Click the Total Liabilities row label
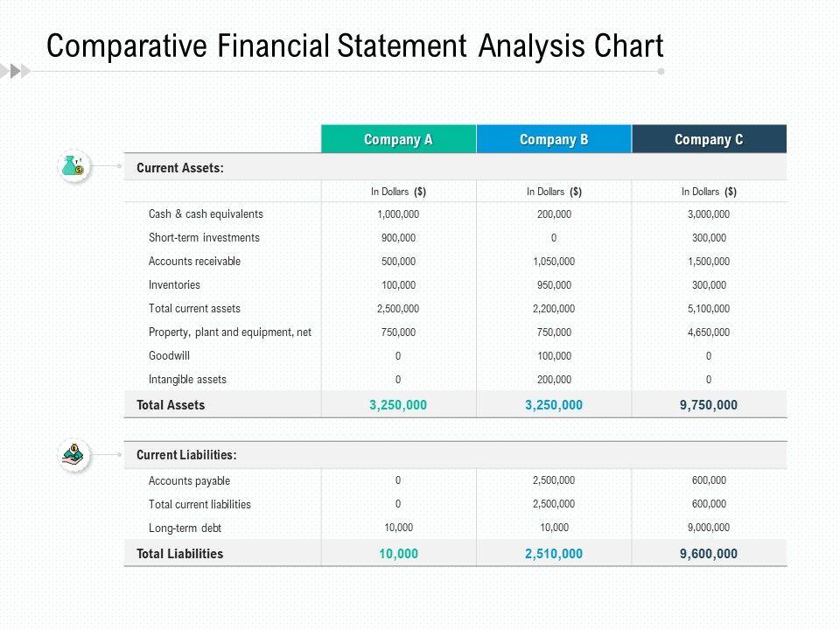Screen dimensions: 840x630 (179, 554)
